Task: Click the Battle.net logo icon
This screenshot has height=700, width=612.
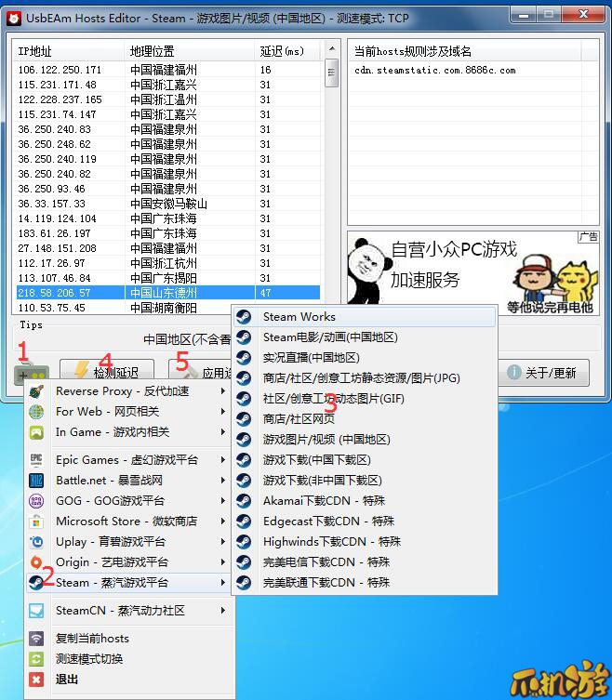Action: tap(36, 481)
